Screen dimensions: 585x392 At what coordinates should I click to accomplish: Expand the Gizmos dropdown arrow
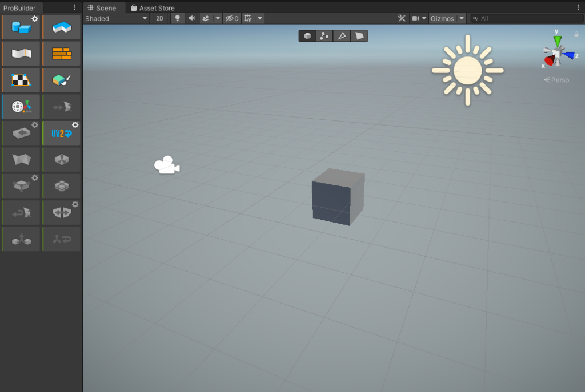[x=462, y=18]
